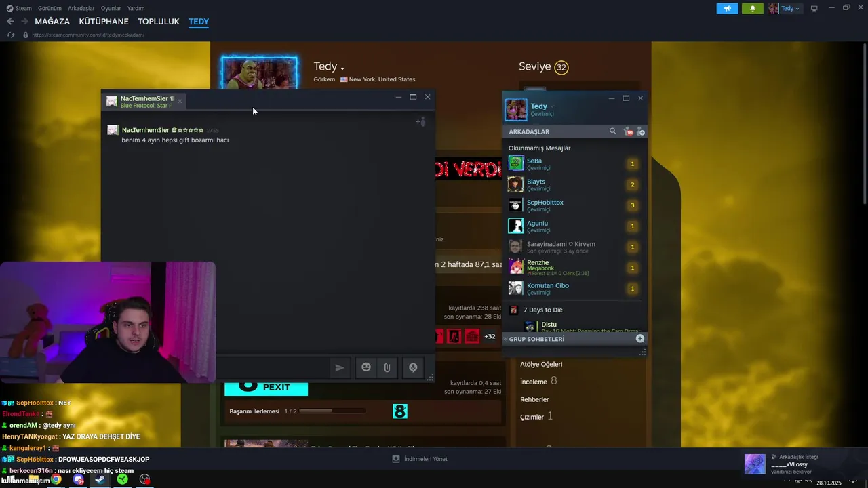The image size is (868, 488).
Task: Click the downloads icon beside İndirmeleri Yönet
Action: [396, 459]
